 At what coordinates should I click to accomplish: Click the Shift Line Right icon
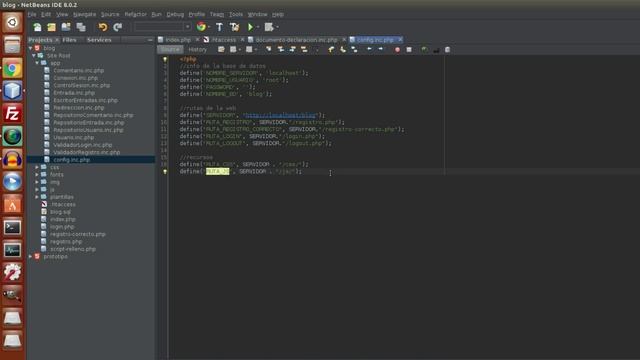point(380,49)
